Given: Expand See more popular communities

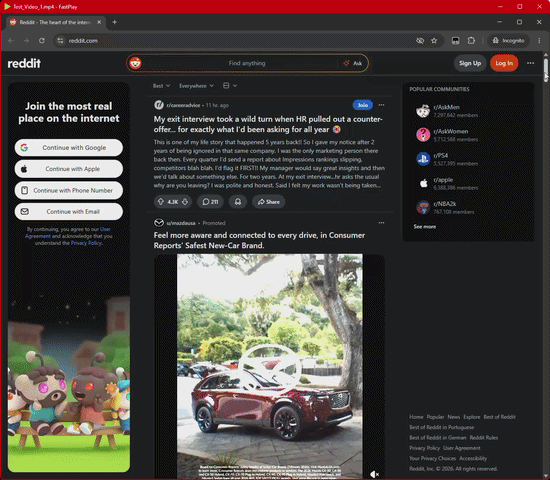Looking at the screenshot, I should click(x=424, y=227).
